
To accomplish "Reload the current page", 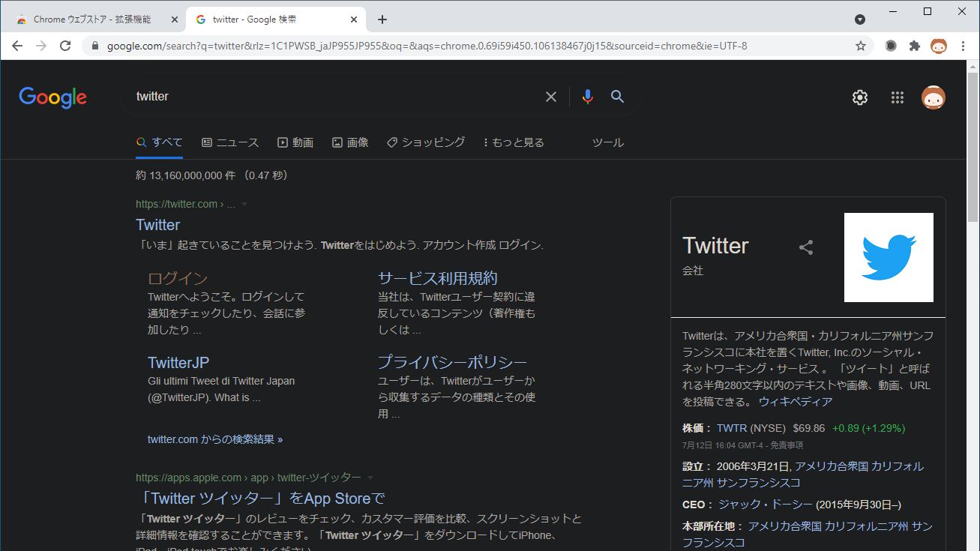I will coord(65,46).
